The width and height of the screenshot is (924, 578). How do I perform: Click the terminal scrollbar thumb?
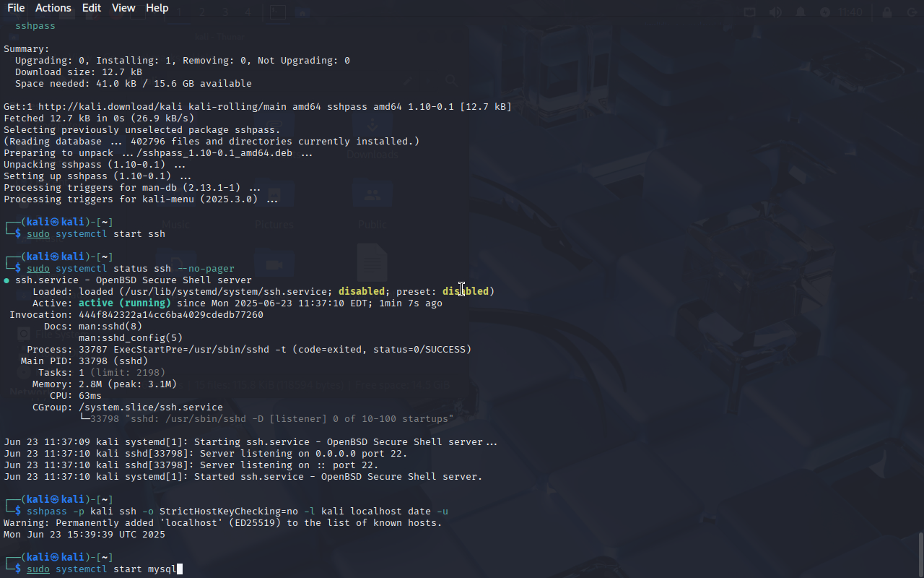tap(920, 555)
